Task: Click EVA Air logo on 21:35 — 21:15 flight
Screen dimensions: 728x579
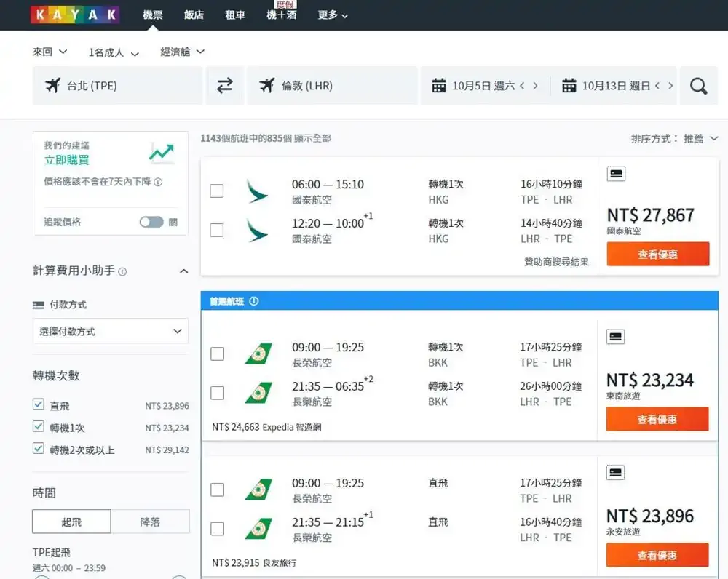Action: [258, 529]
